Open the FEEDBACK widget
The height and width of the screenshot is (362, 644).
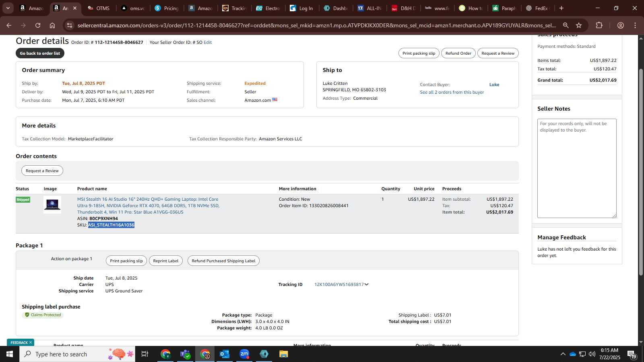pos(19,343)
